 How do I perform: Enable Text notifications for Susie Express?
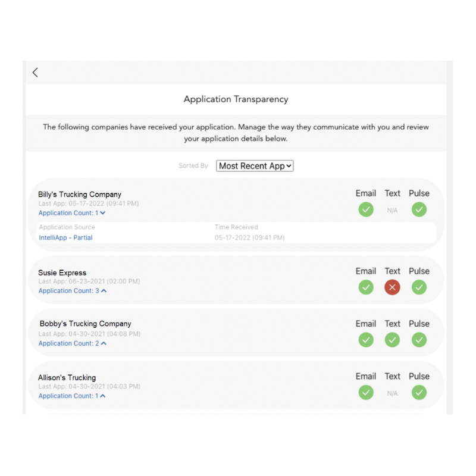click(392, 287)
